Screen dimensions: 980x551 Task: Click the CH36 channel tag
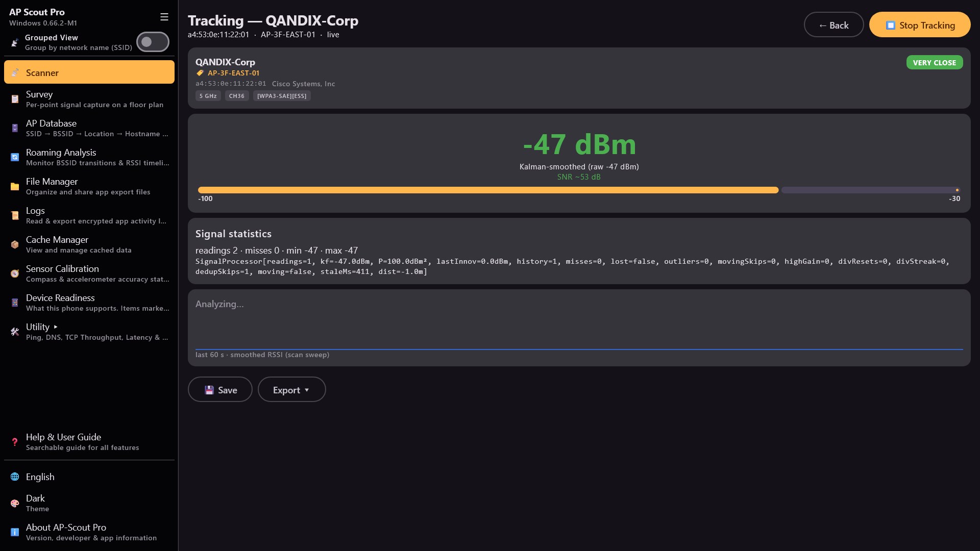click(237, 96)
